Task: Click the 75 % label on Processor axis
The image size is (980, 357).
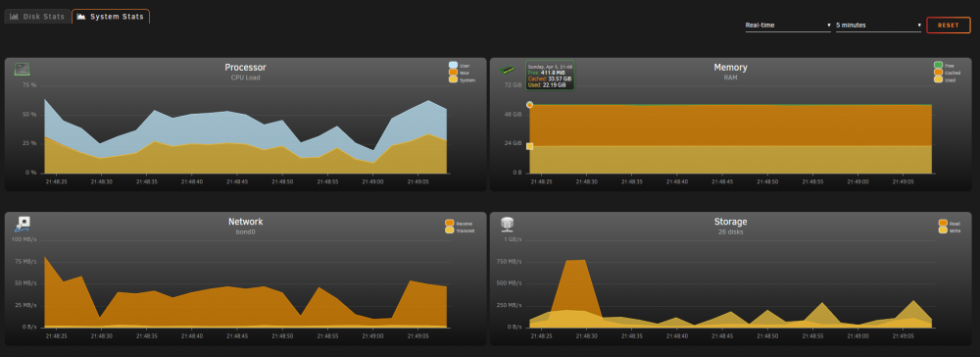Action: [30, 85]
